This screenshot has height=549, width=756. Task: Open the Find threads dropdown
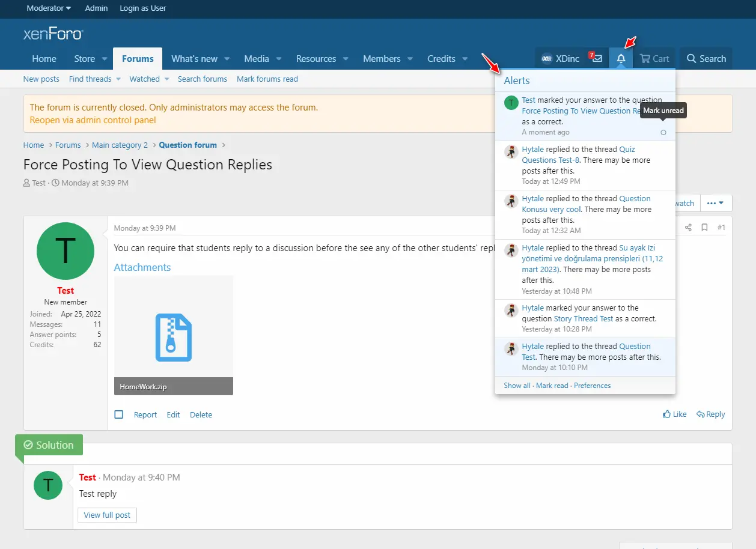pyautogui.click(x=118, y=79)
